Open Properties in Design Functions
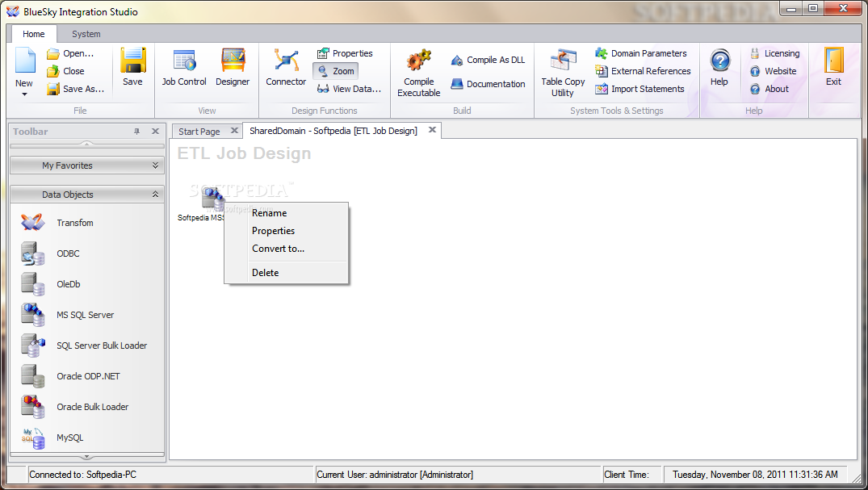Image resolution: width=868 pixels, height=490 pixels. (345, 54)
